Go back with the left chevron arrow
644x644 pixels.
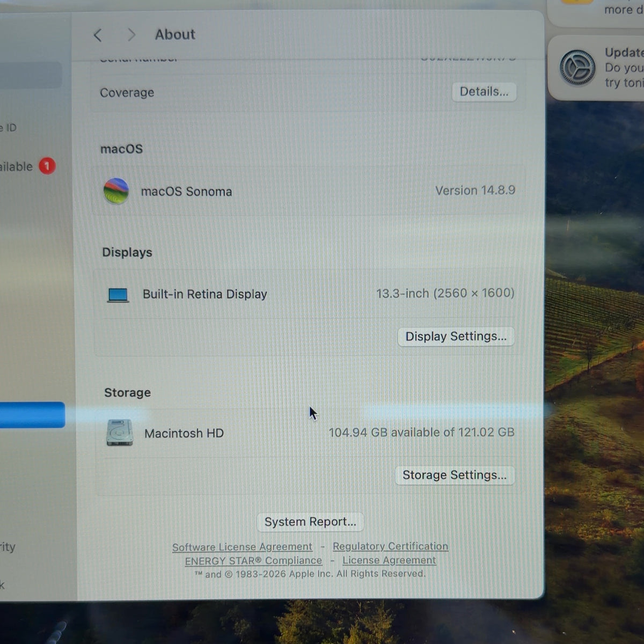98,35
